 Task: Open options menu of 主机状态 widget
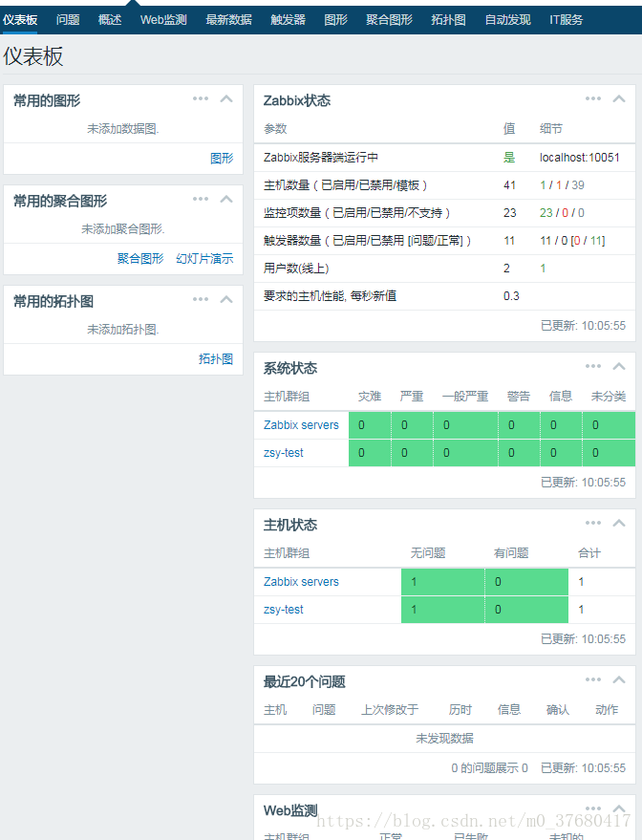tap(593, 523)
